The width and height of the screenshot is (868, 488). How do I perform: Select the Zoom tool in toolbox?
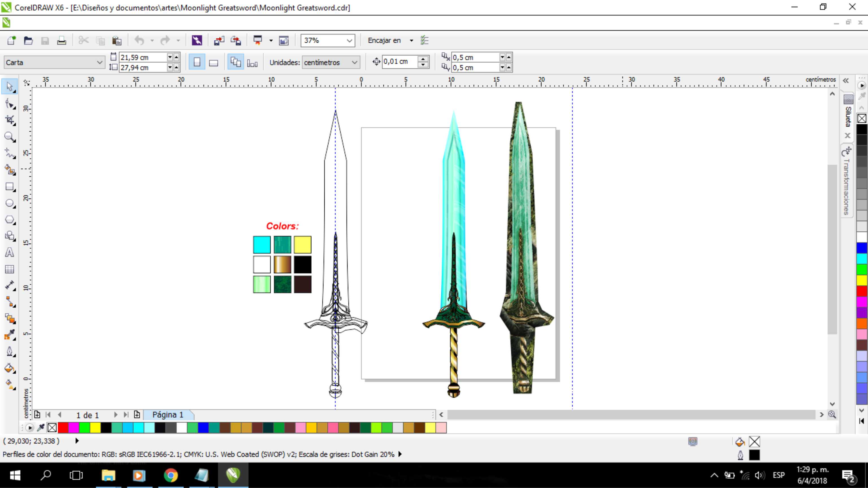coord(10,137)
